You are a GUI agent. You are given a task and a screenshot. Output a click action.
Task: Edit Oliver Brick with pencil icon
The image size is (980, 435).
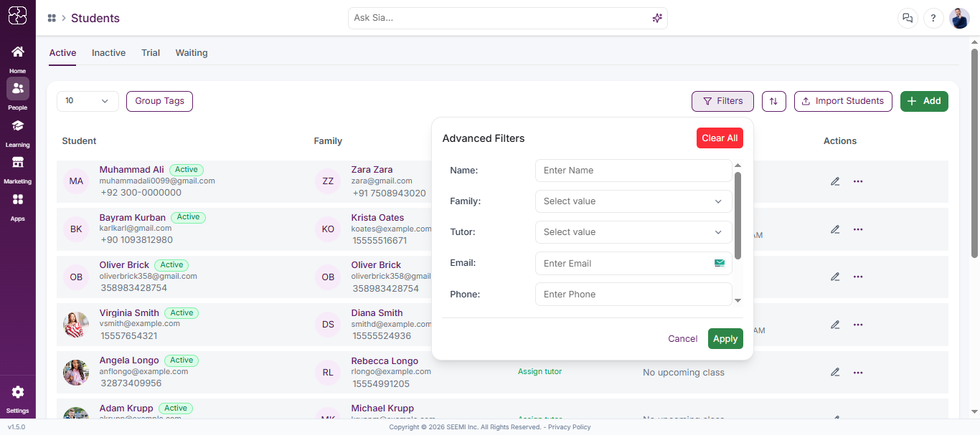[x=835, y=277]
